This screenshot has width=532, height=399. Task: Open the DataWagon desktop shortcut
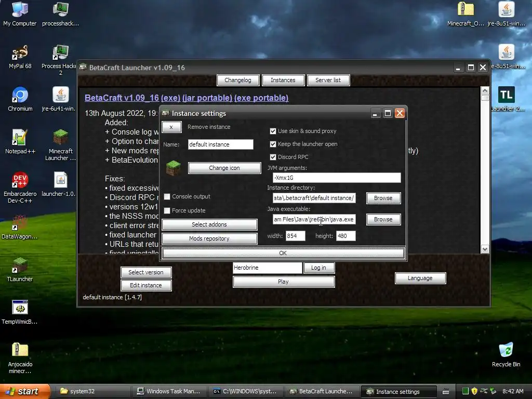click(x=20, y=227)
